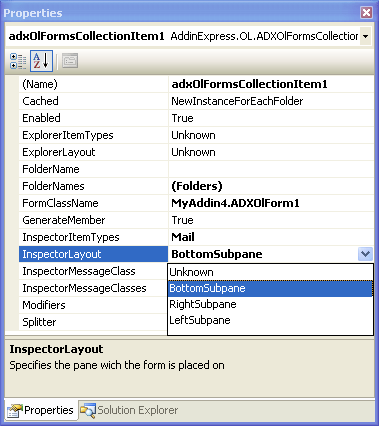Image resolution: width=379 pixels, height=426 pixels.
Task: Select the InspectorItemTypes property label
Action: pos(93,237)
